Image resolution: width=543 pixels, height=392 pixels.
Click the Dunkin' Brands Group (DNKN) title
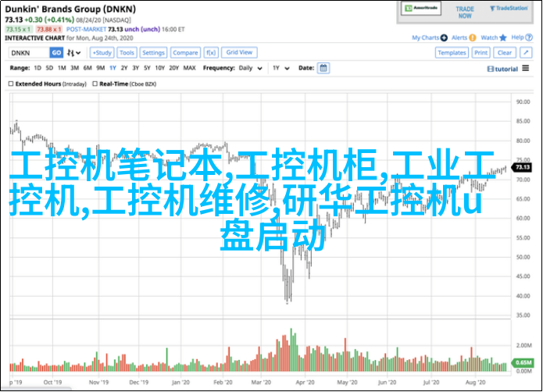pos(70,9)
